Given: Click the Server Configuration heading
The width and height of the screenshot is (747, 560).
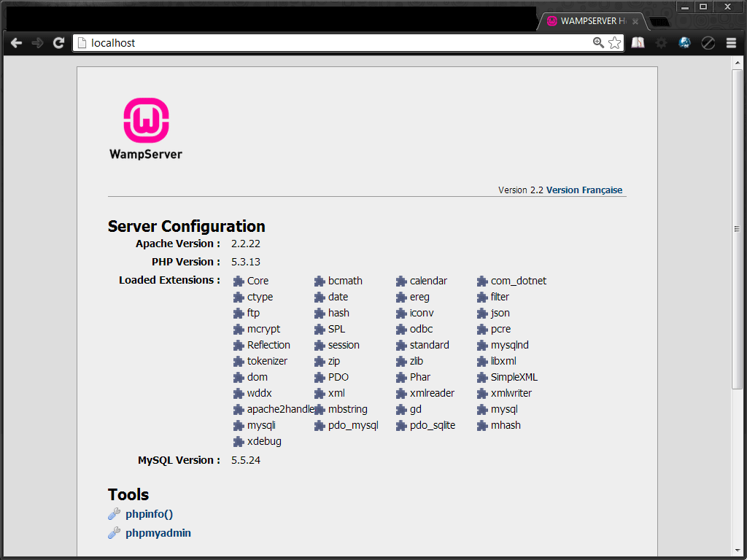Looking at the screenshot, I should (186, 226).
